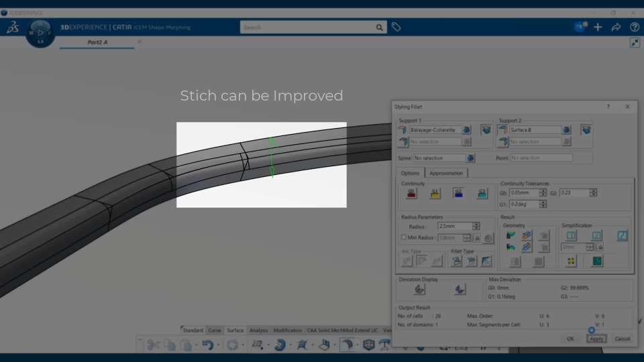Open dropdown arrow next to Undo
644x362 pixels.
[x=218, y=345]
